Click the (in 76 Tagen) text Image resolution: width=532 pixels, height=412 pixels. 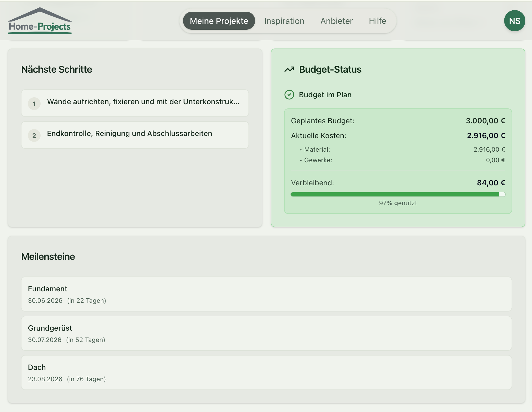click(86, 379)
